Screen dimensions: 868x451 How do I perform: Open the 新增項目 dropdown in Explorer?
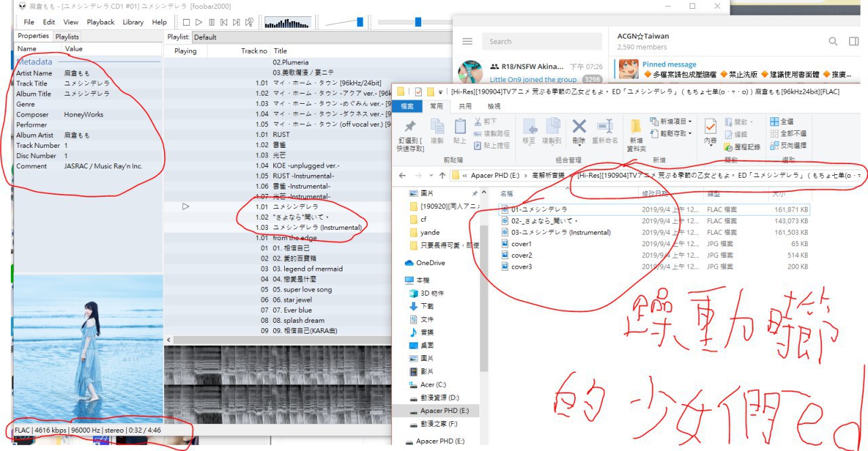tap(671, 121)
